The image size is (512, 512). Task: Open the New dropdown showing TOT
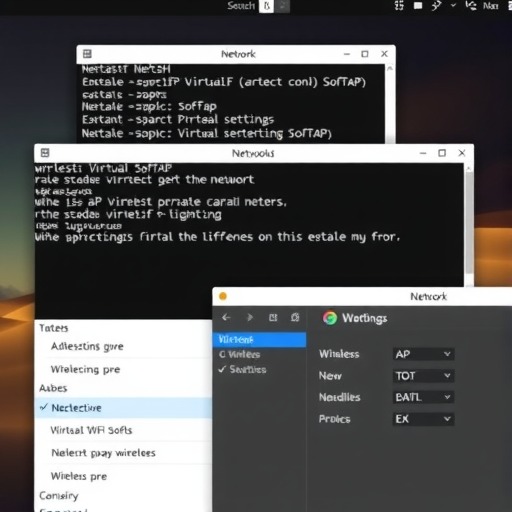tap(423, 376)
